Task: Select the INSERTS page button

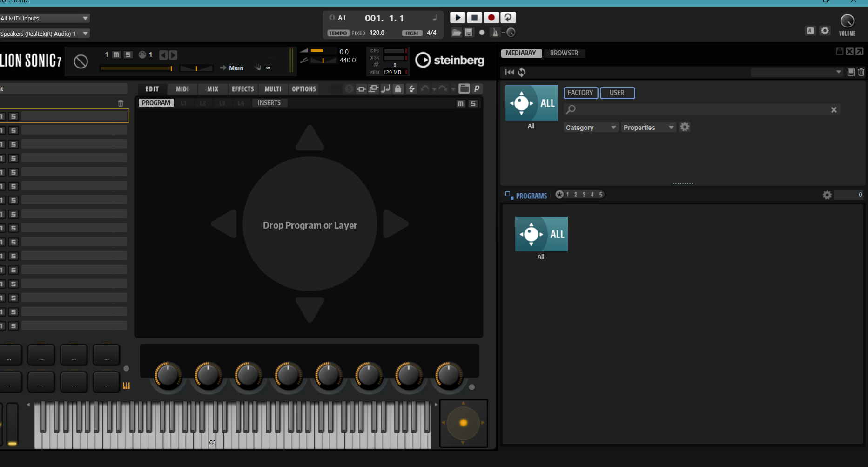Action: [x=269, y=103]
